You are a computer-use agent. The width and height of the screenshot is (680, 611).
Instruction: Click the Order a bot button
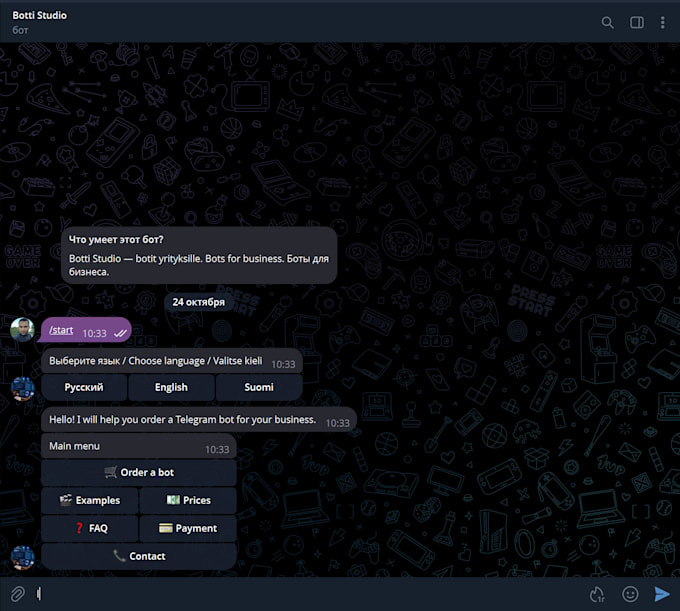click(139, 472)
